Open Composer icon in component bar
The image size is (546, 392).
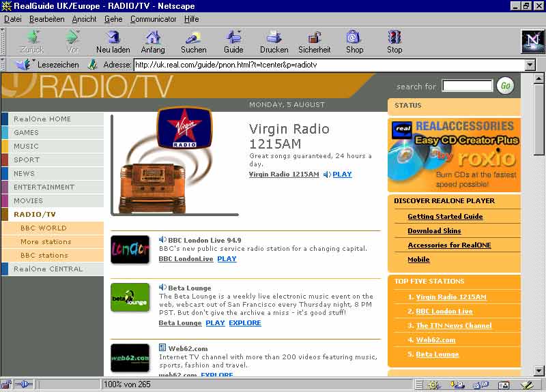point(527,385)
